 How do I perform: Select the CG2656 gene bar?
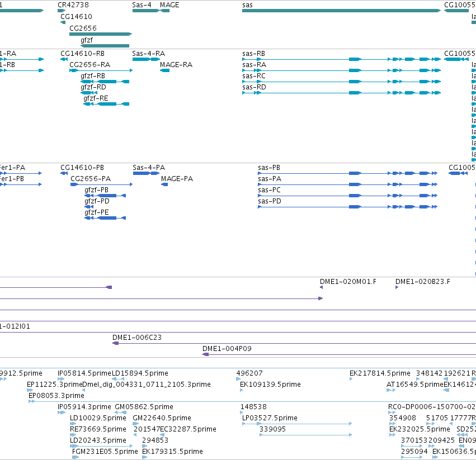[x=101, y=34]
